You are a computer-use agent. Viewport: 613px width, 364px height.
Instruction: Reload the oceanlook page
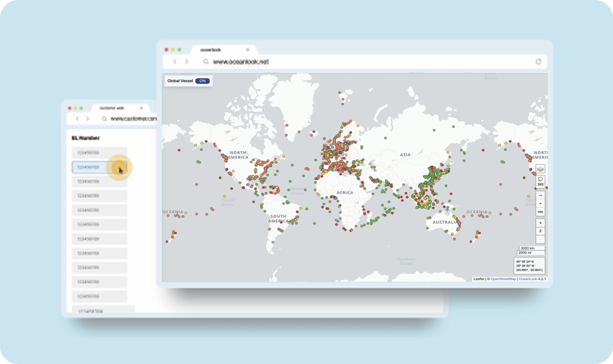[x=538, y=62]
